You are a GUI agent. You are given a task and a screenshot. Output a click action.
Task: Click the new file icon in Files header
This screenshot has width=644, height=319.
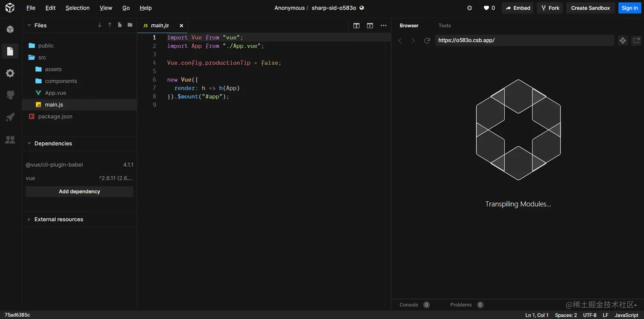click(x=120, y=25)
